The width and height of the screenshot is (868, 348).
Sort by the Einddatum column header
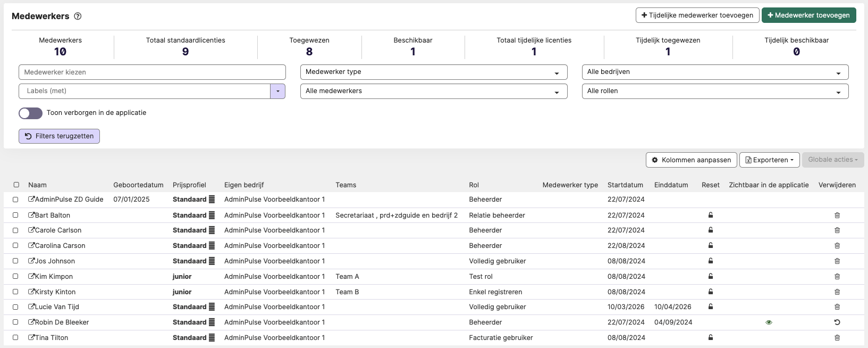tap(671, 185)
